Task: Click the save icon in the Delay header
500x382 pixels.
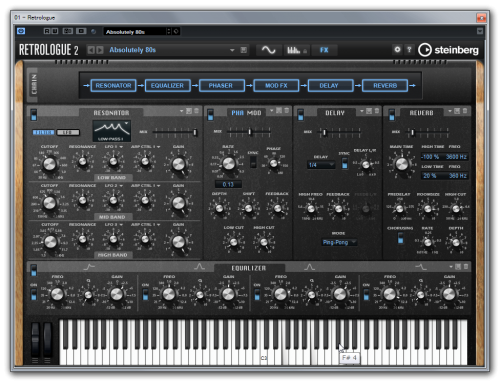Action: (x=369, y=111)
